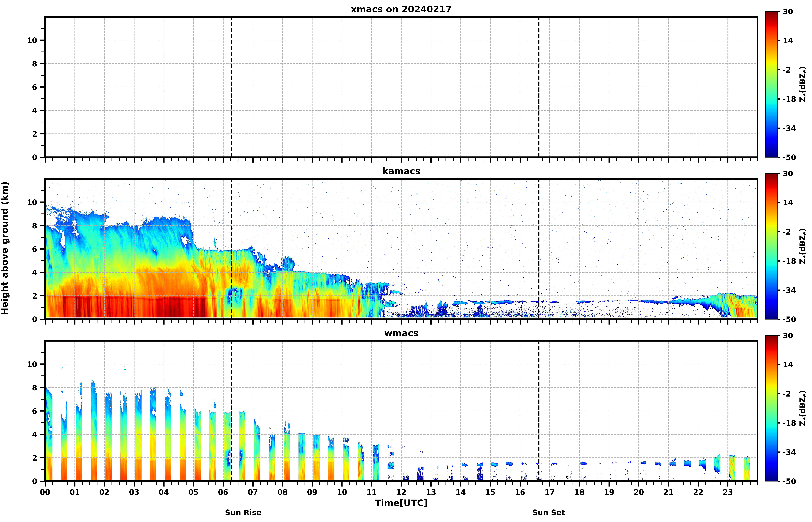Click the "08" time tick label
The width and height of the screenshot is (812, 522).
point(283,492)
